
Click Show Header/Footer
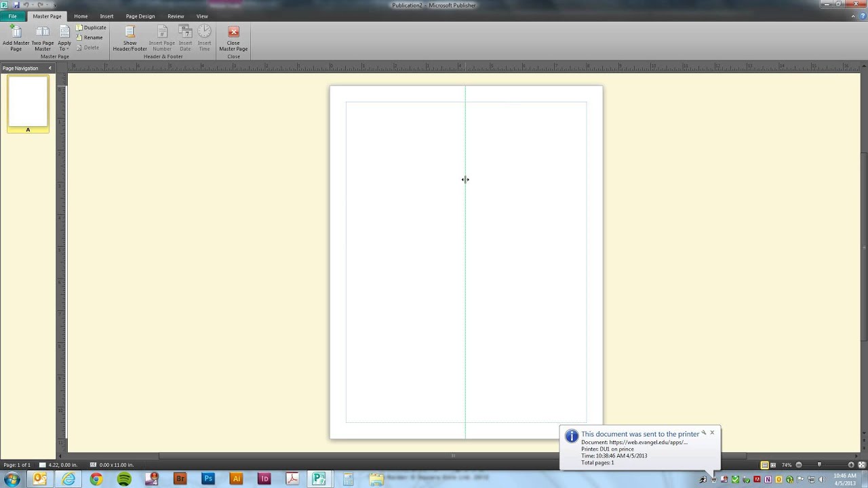coord(130,39)
